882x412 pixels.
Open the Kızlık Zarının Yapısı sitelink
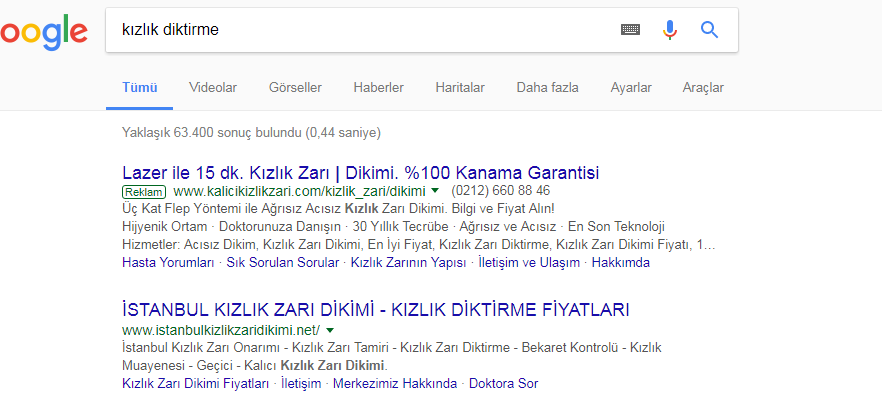pyautogui.click(x=408, y=263)
